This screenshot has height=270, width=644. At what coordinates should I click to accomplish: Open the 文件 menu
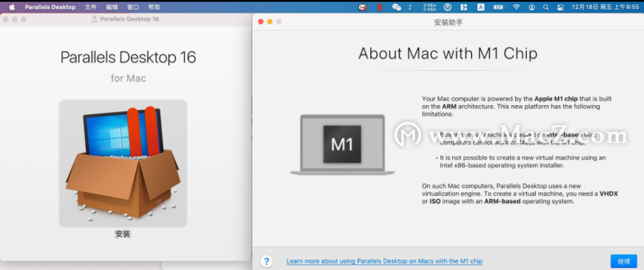[91, 7]
